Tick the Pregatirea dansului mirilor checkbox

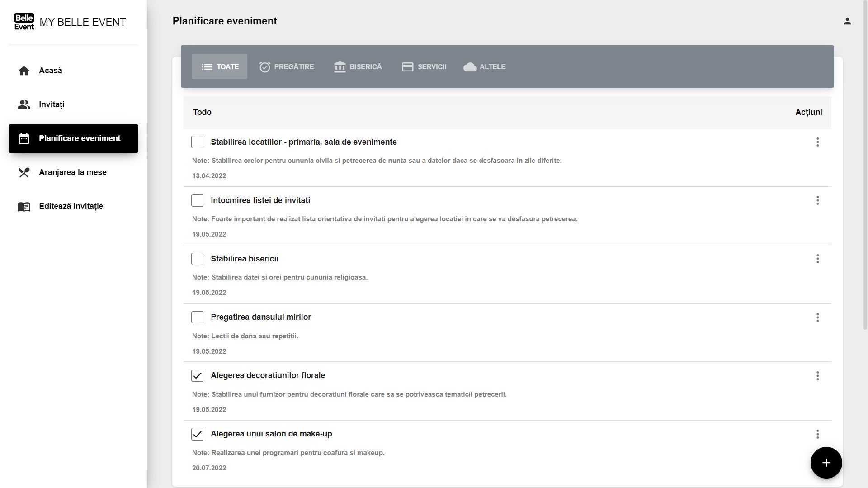pyautogui.click(x=197, y=317)
